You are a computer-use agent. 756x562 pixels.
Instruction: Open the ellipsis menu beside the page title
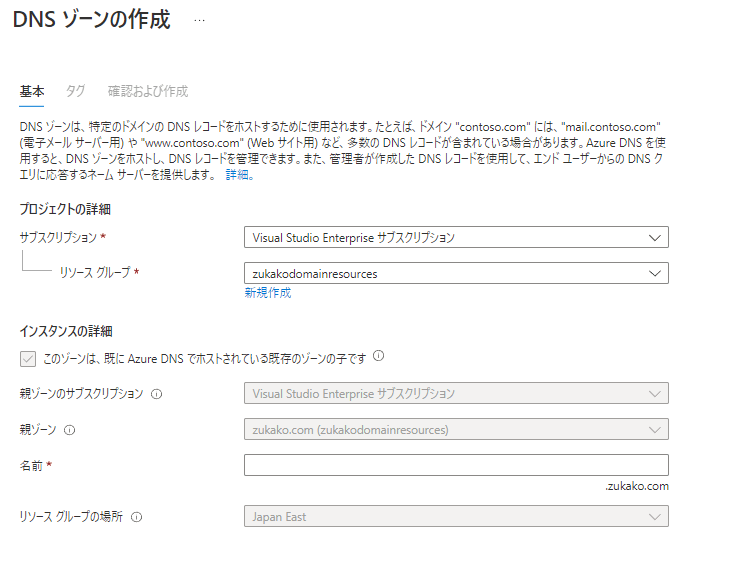click(x=199, y=20)
